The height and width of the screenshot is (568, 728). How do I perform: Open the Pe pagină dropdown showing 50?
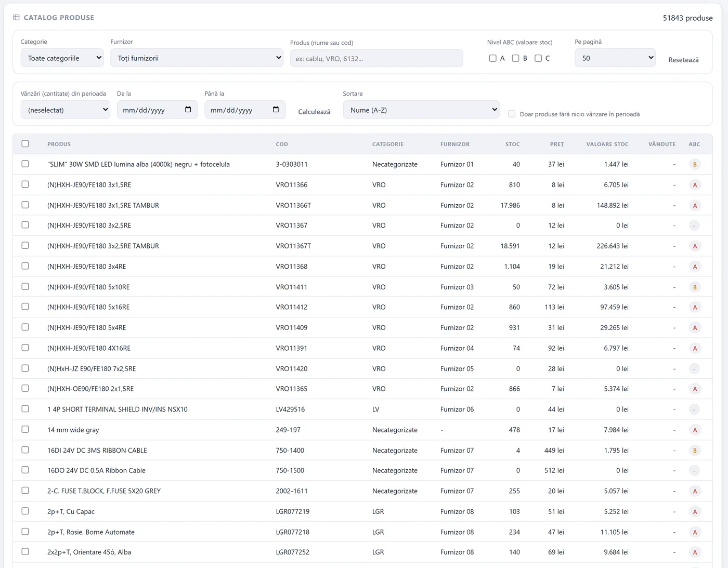[x=615, y=58]
